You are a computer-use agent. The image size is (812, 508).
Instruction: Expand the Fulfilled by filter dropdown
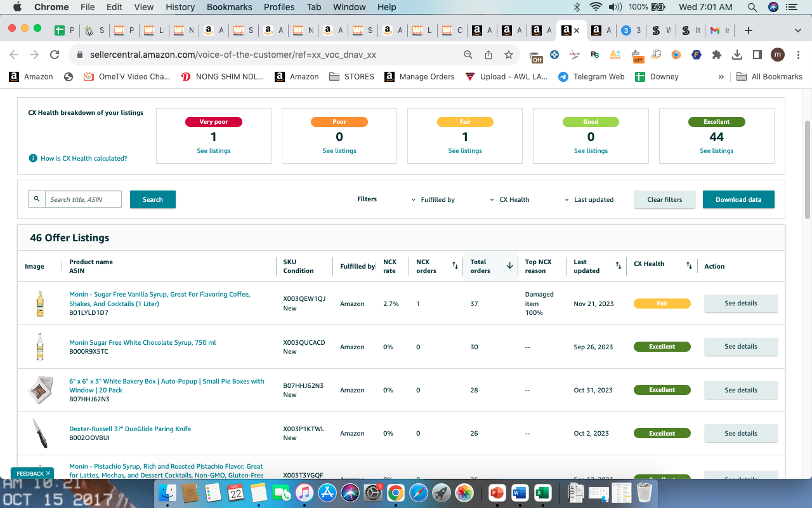point(433,199)
